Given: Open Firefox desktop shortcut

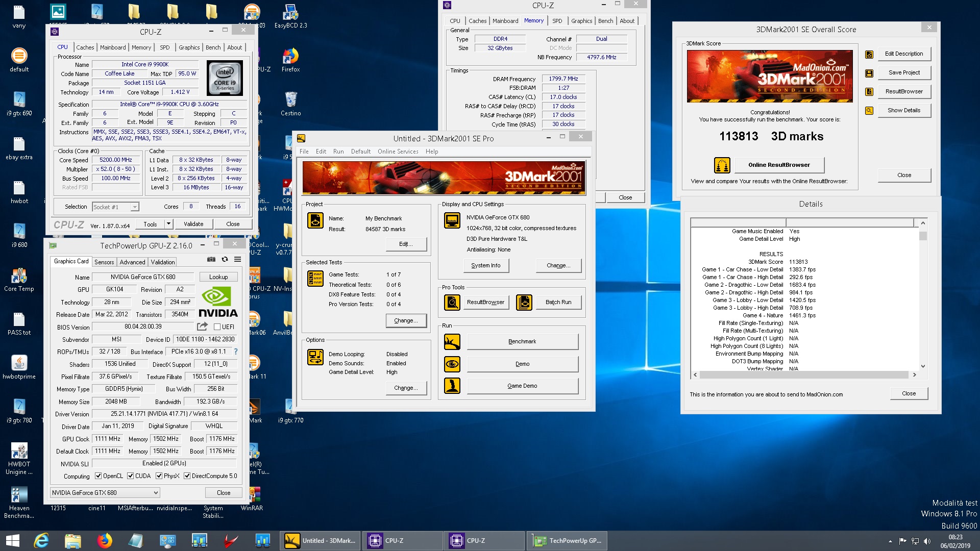Looking at the screenshot, I should [290, 60].
